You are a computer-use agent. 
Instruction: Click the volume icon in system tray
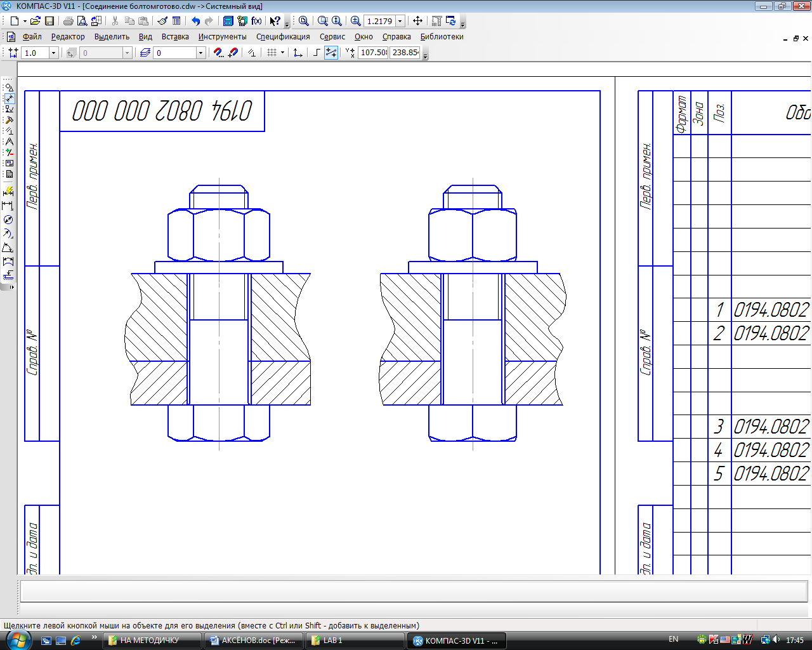point(776,640)
